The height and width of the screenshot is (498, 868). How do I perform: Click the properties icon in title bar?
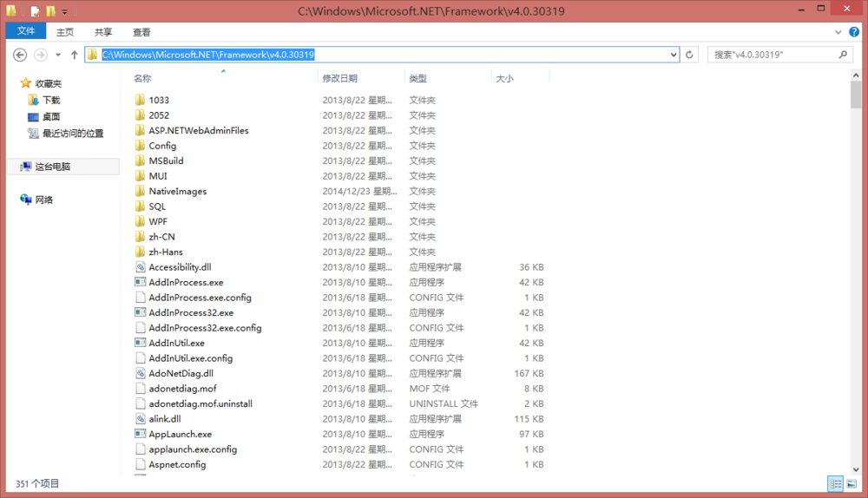35,10
